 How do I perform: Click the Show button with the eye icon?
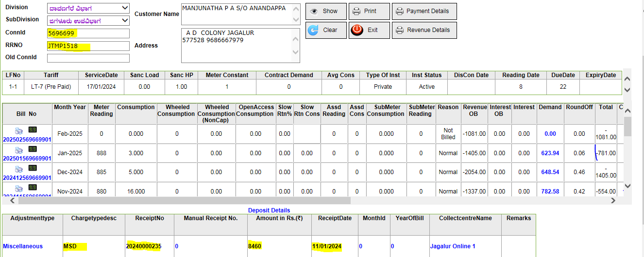point(326,11)
